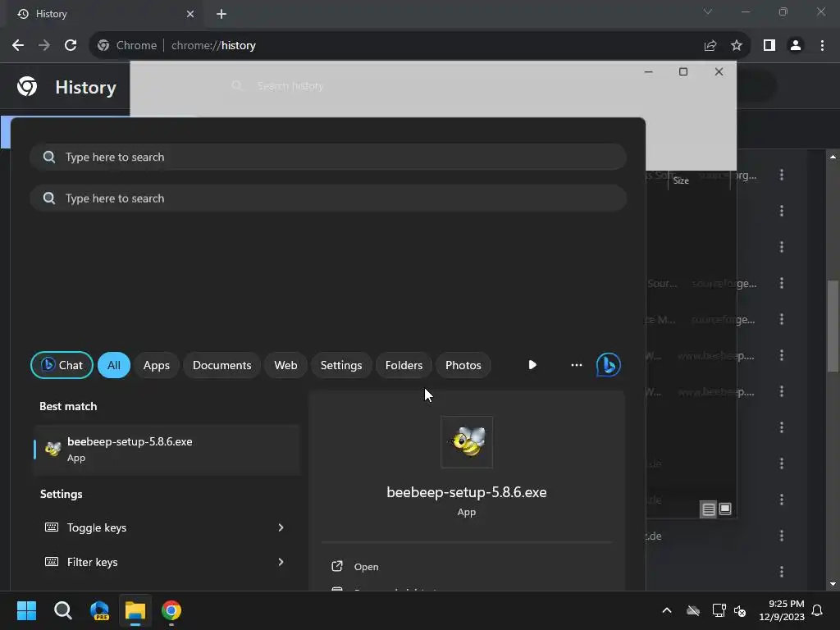Bookmark this tab with the star

(737, 46)
